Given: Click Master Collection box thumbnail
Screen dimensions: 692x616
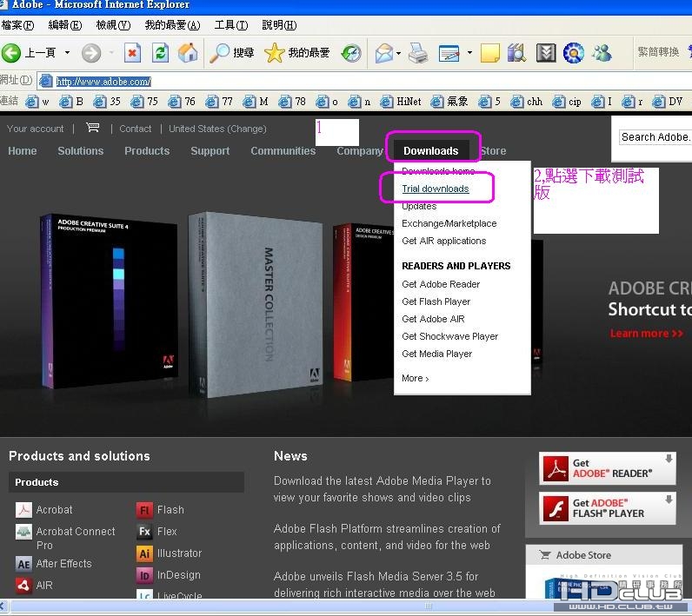Looking at the screenshot, I should [x=255, y=304].
